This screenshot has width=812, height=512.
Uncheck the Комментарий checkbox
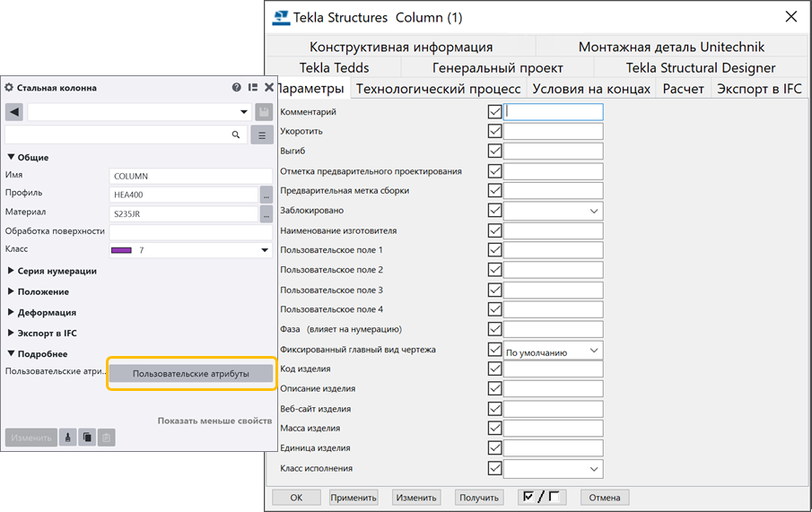tap(494, 112)
